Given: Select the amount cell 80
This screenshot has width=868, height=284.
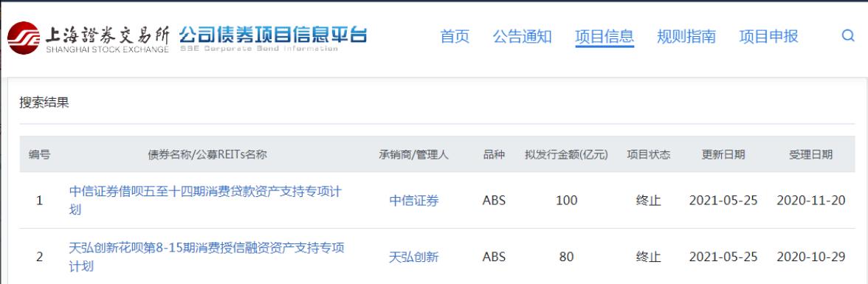Looking at the screenshot, I should [x=566, y=257].
